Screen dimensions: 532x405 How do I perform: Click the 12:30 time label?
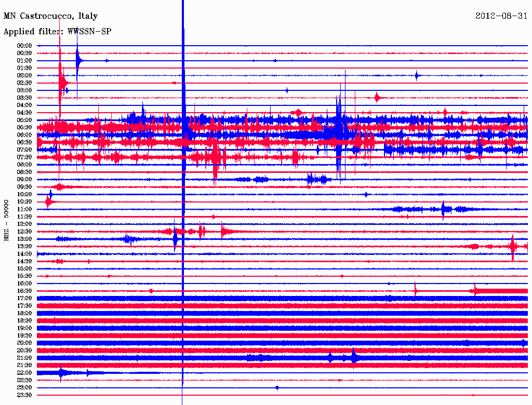[24, 232]
